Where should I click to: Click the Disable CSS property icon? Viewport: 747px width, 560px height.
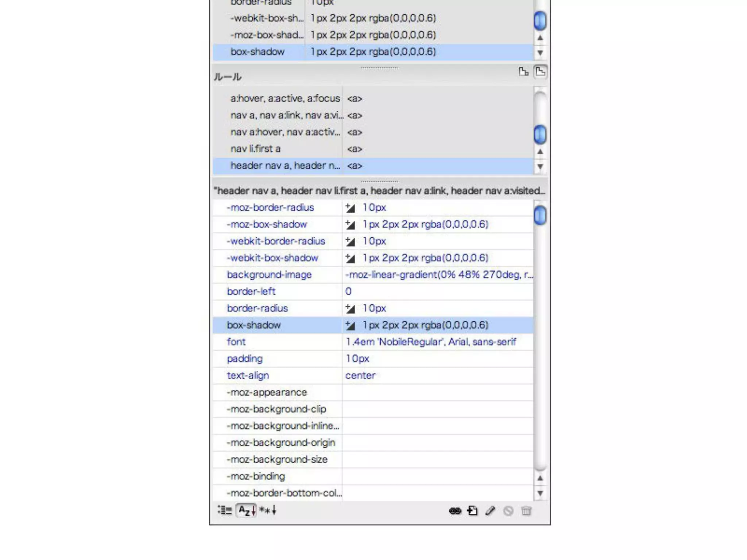point(508,511)
